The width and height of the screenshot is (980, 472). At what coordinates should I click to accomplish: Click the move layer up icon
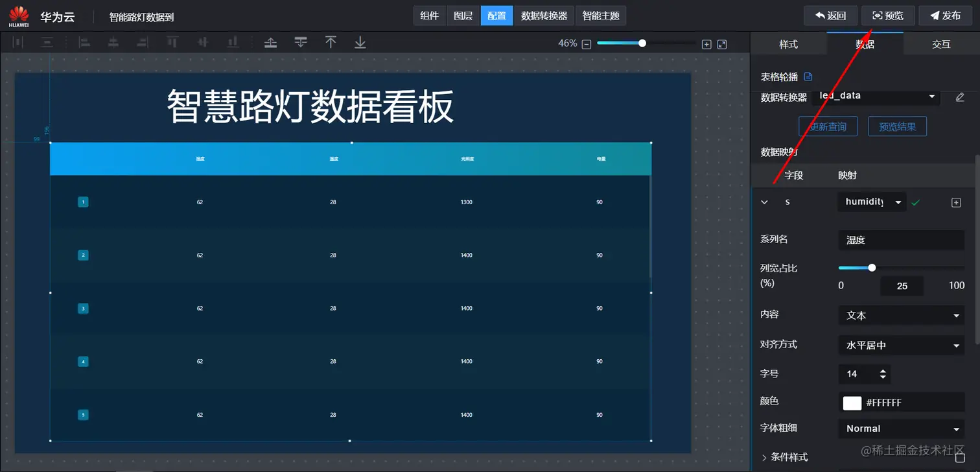point(271,43)
